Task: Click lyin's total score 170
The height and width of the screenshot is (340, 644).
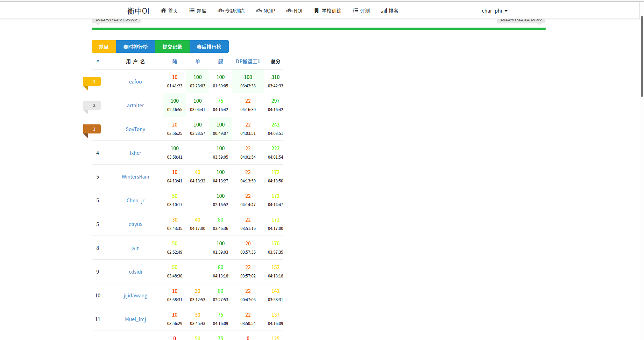Action: [x=276, y=243]
